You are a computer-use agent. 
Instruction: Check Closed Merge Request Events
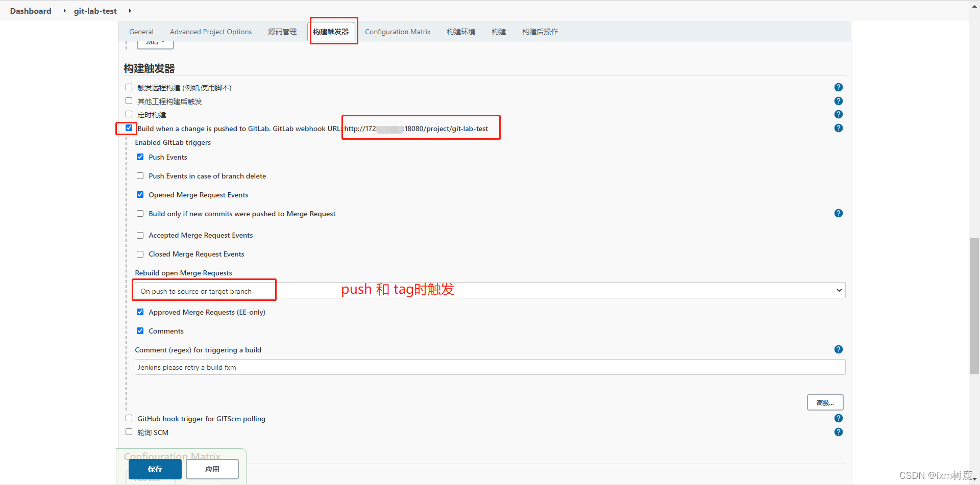tap(140, 254)
